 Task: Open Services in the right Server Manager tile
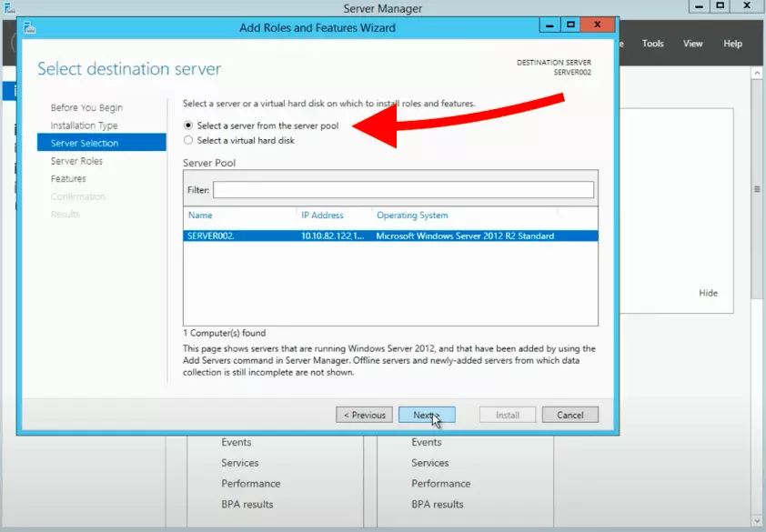429,463
